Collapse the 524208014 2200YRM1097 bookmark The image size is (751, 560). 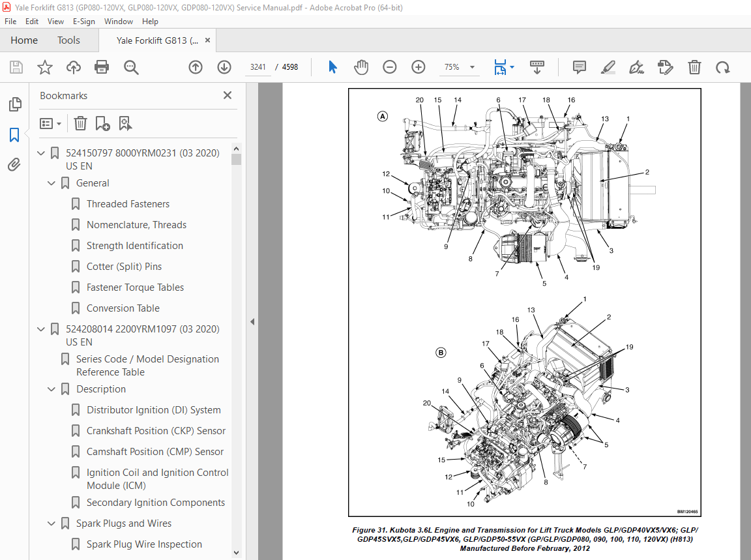coord(40,329)
